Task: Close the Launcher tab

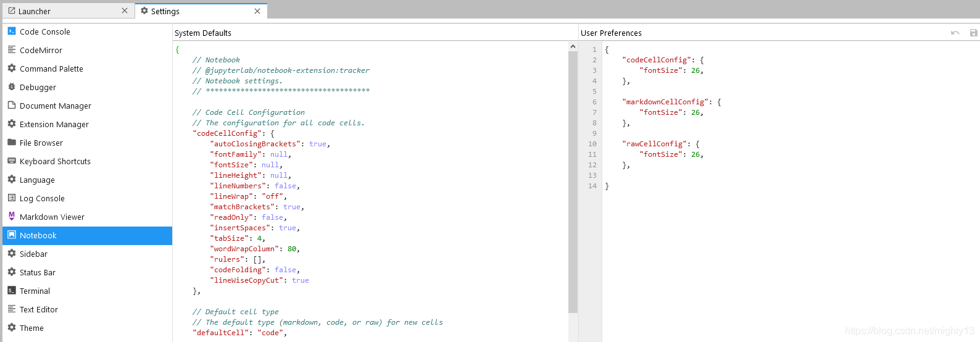Action: pos(125,10)
